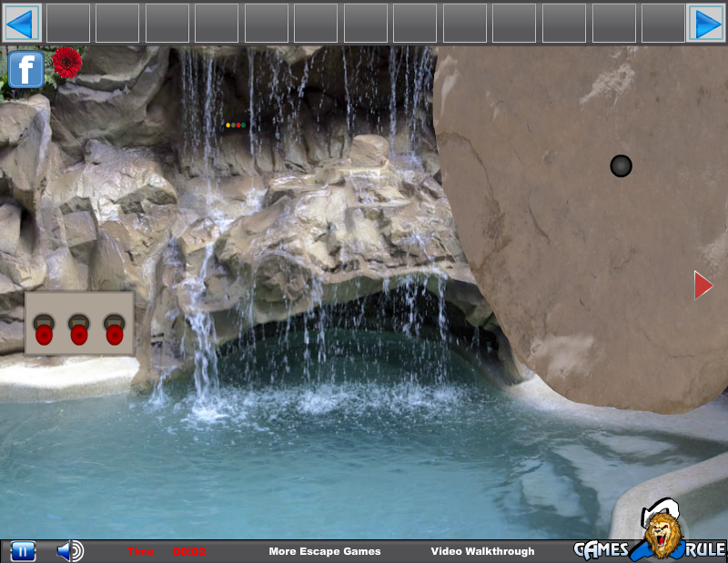Pause the game
This screenshot has width=728, height=563.
23,551
